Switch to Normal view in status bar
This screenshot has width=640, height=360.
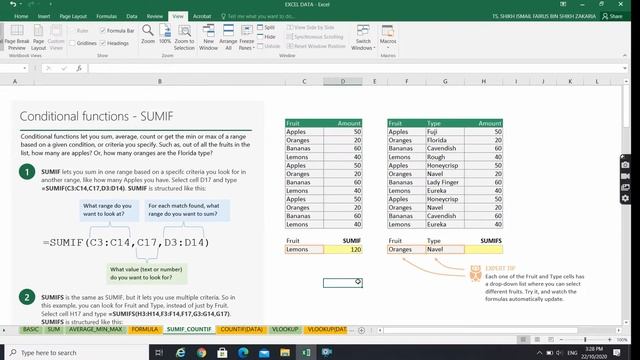(x=523, y=340)
